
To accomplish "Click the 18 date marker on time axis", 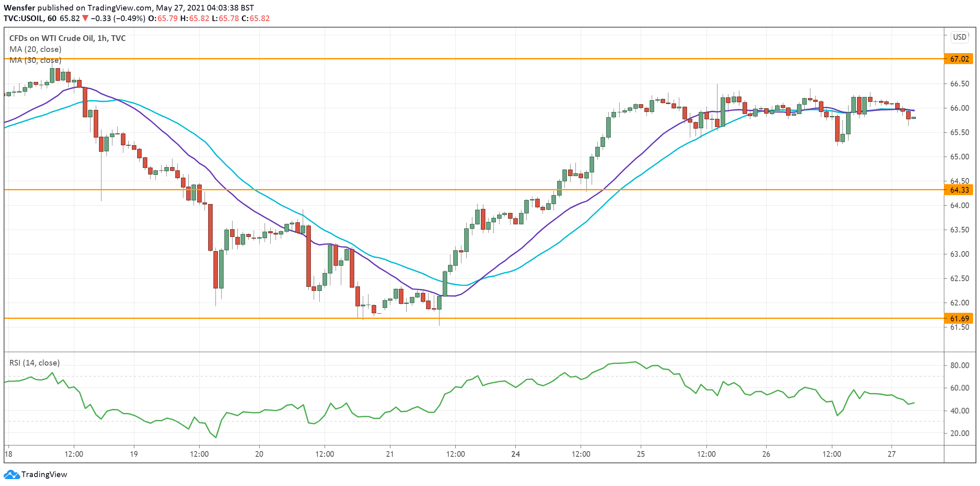I will 9,454.
